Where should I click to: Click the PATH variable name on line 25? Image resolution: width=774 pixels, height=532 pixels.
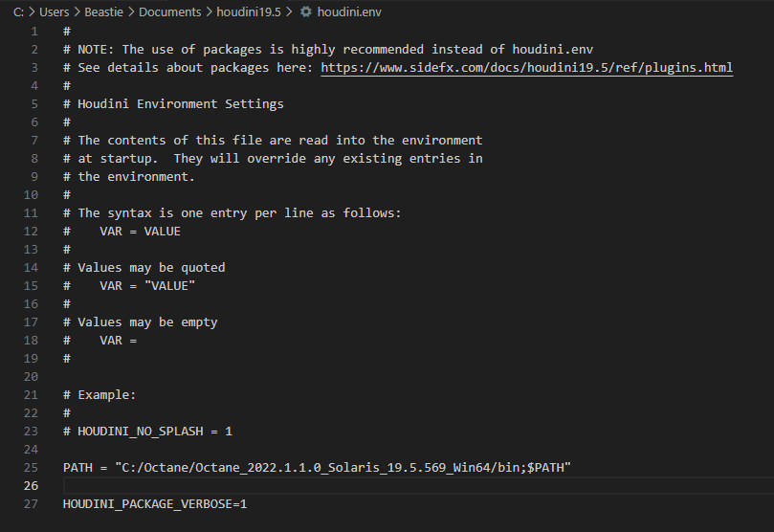tap(77, 467)
